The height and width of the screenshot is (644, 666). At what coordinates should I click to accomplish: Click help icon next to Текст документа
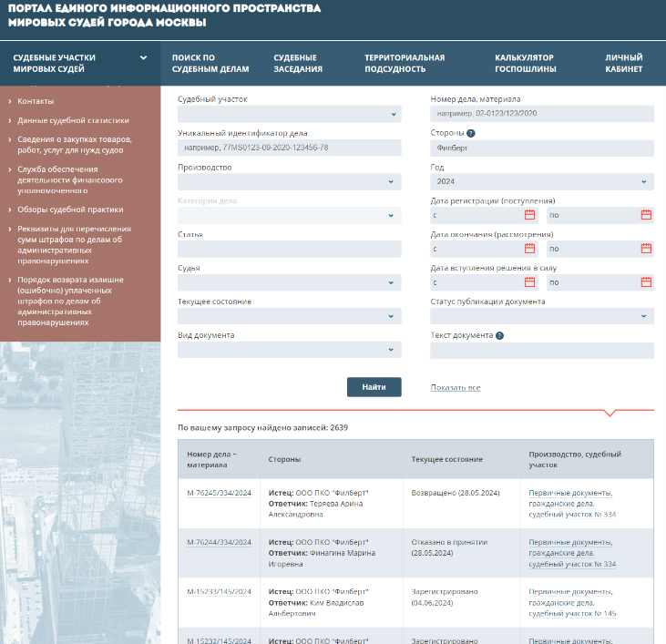coord(499,335)
